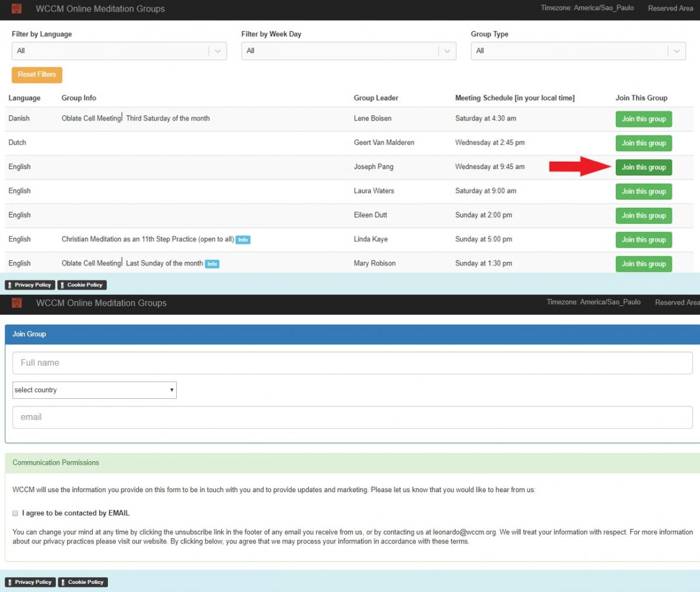Screen dimensions: 700x592
Task: Click schedule 'Saturday at 4:30 am'
Action: tap(486, 119)
